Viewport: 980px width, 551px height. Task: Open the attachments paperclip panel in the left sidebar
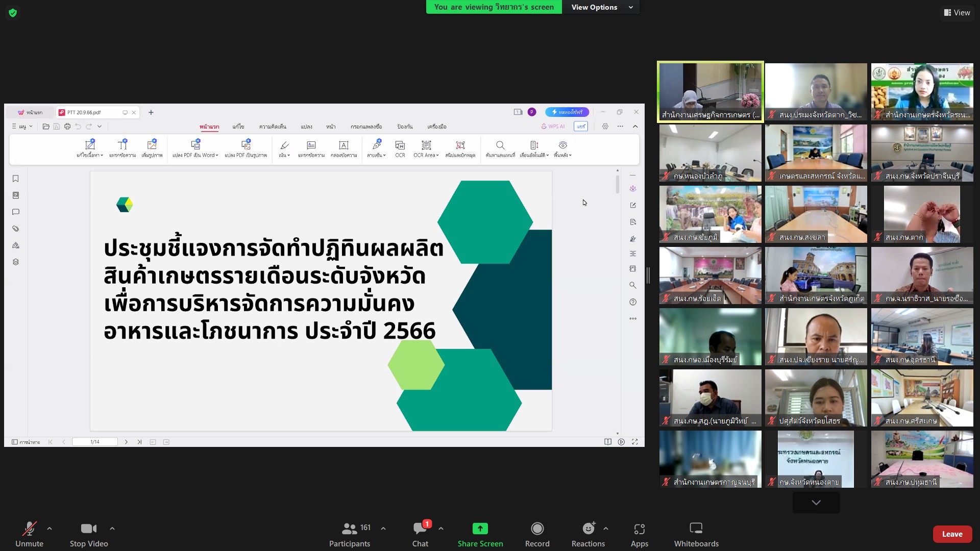pyautogui.click(x=16, y=229)
